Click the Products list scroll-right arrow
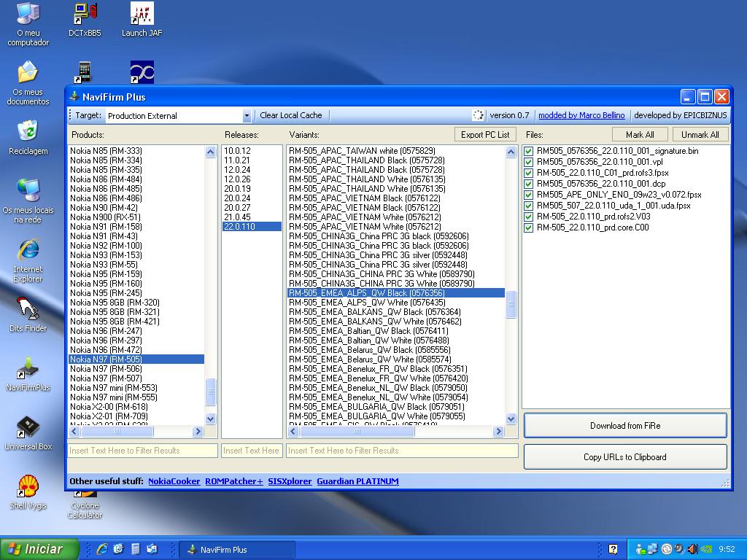Image resolution: width=747 pixels, height=560 pixels. (198, 432)
